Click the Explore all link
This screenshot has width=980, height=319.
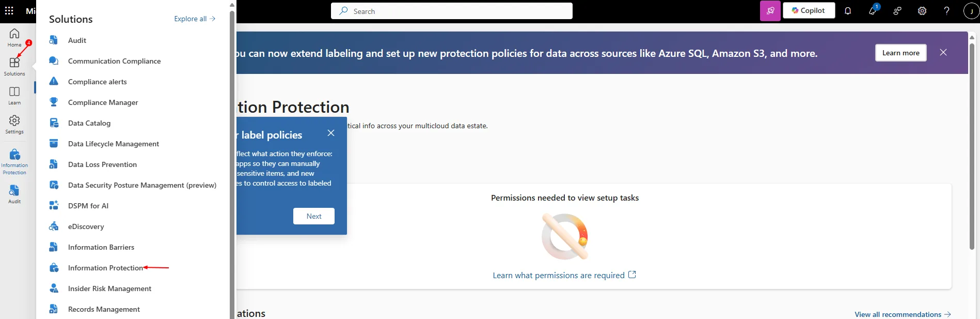click(x=195, y=19)
